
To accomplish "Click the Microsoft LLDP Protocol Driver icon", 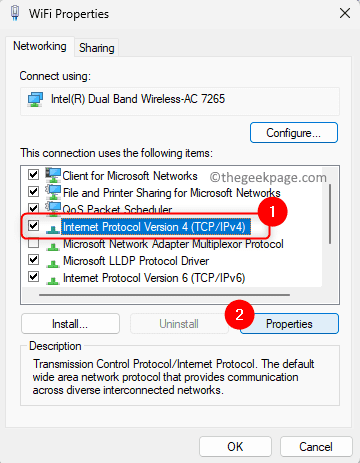I will [x=53, y=263].
